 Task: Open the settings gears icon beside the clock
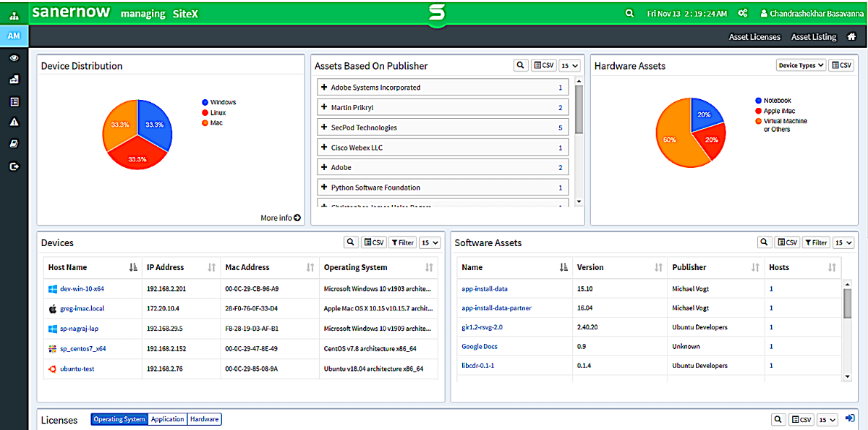click(x=742, y=14)
